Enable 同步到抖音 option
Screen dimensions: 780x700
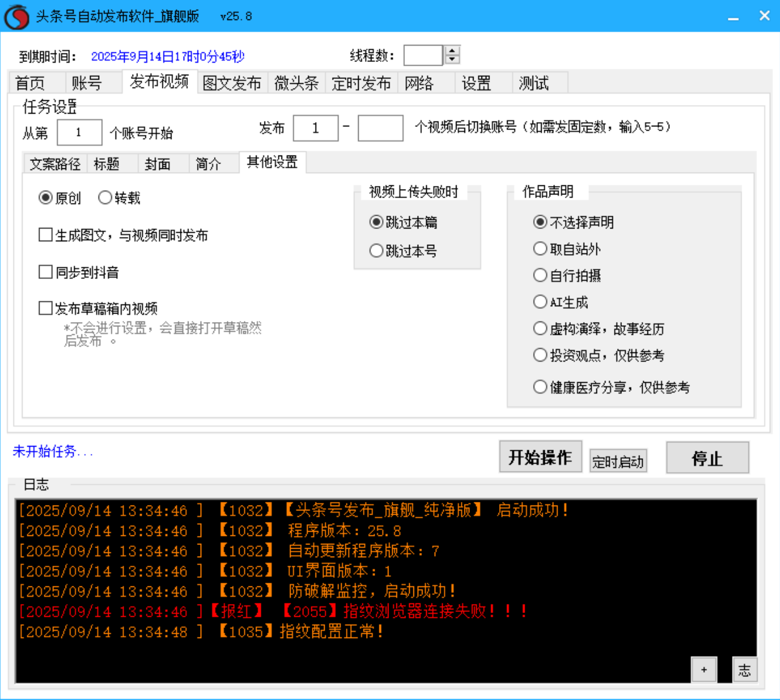(45, 272)
